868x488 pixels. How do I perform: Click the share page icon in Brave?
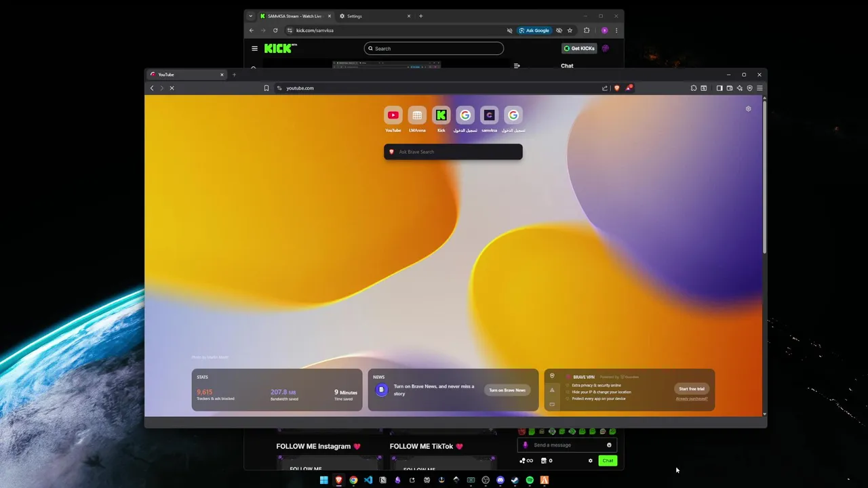[x=605, y=88]
